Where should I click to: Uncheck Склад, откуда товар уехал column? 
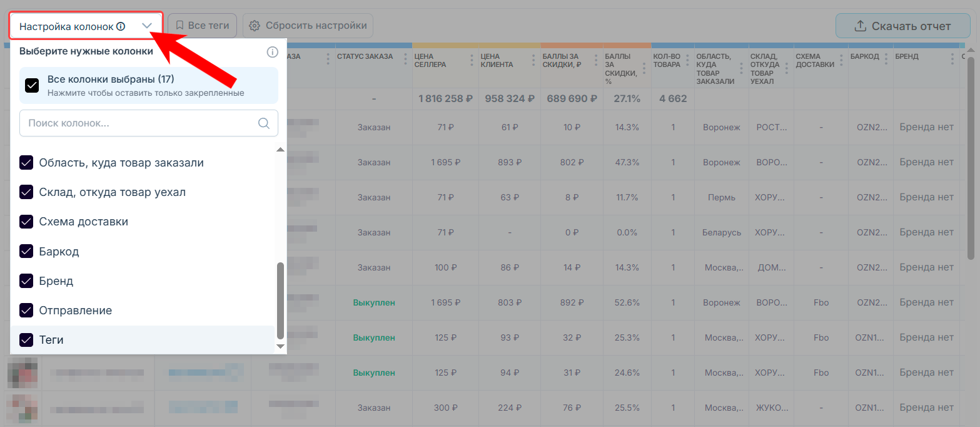[x=26, y=192]
